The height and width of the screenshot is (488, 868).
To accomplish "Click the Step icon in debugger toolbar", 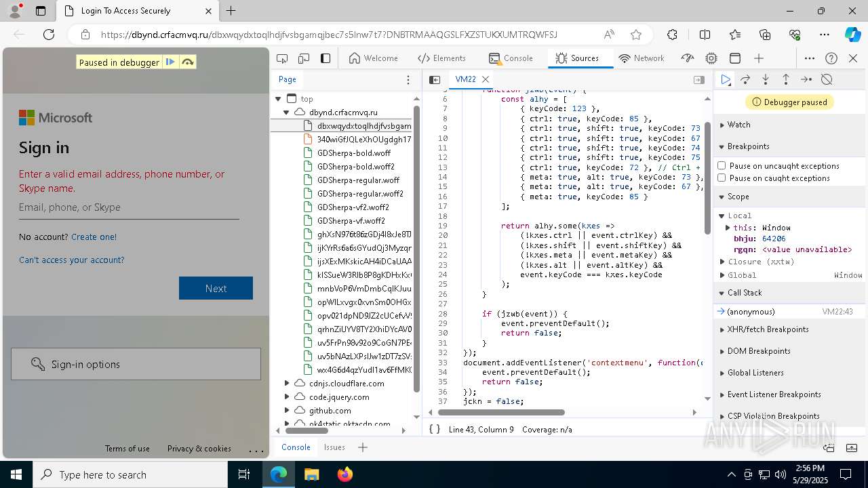I will [806, 79].
